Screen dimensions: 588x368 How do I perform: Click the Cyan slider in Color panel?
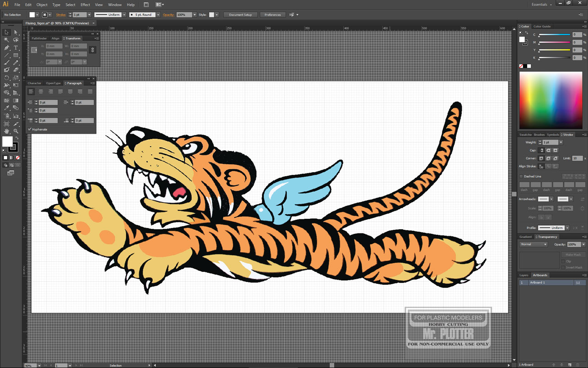555,35
